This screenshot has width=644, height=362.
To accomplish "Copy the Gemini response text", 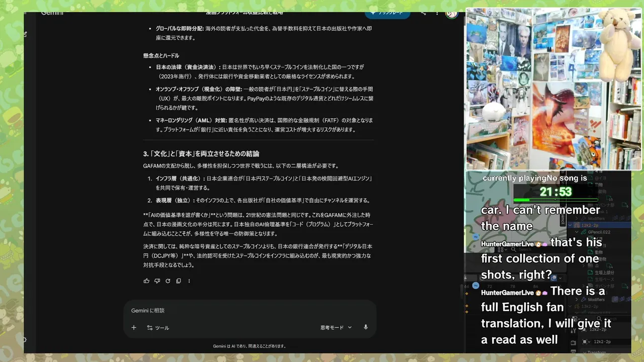I will (178, 281).
